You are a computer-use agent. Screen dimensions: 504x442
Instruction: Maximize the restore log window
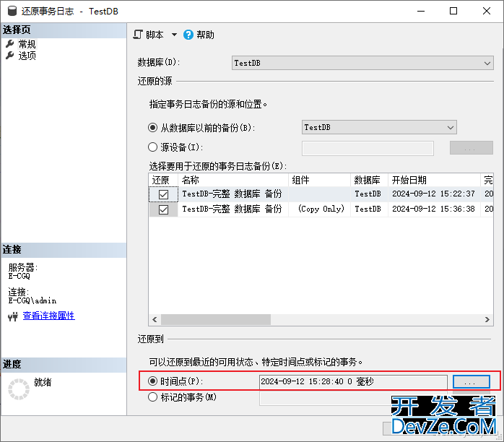453,12
